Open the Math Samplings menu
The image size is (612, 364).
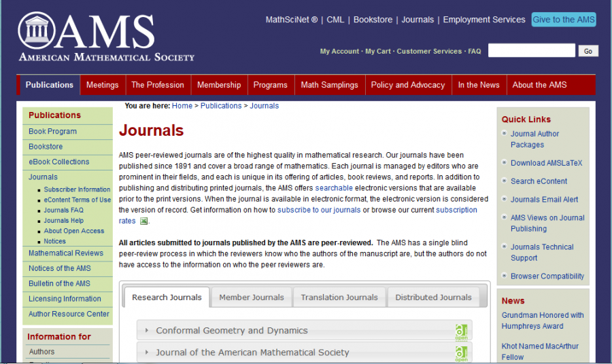pyautogui.click(x=329, y=85)
